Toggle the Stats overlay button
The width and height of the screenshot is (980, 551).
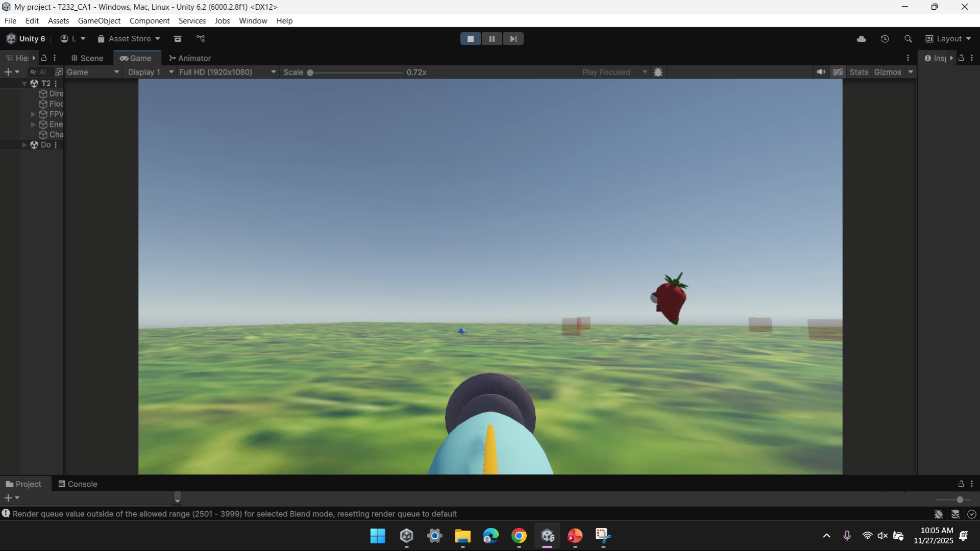click(x=859, y=72)
